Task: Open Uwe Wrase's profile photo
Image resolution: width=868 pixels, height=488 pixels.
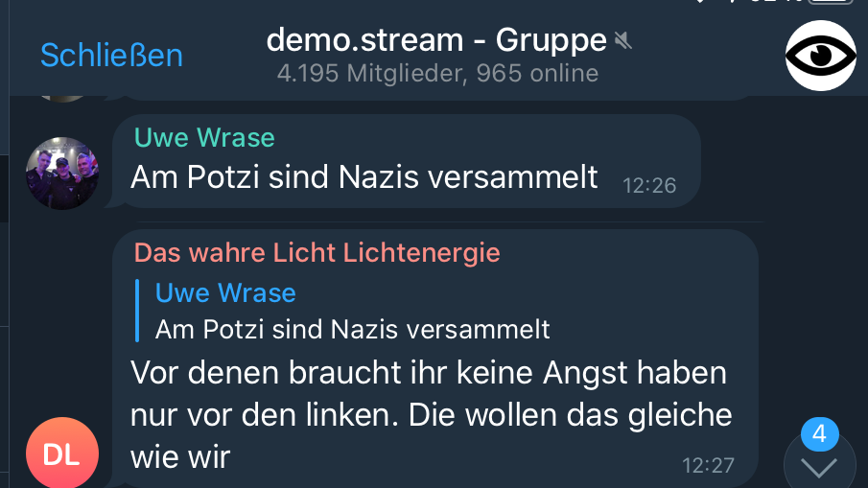Action: coord(62,174)
